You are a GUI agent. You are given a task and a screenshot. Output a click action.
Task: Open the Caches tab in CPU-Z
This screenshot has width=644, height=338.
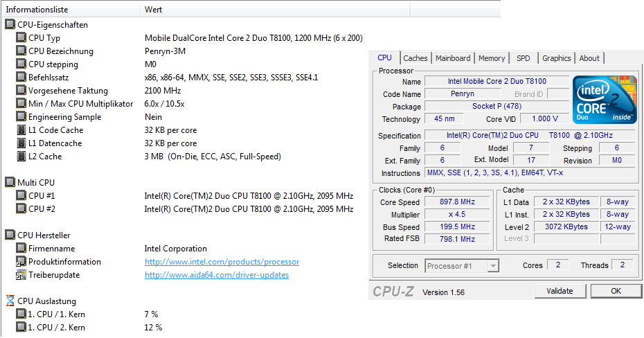tap(415, 58)
